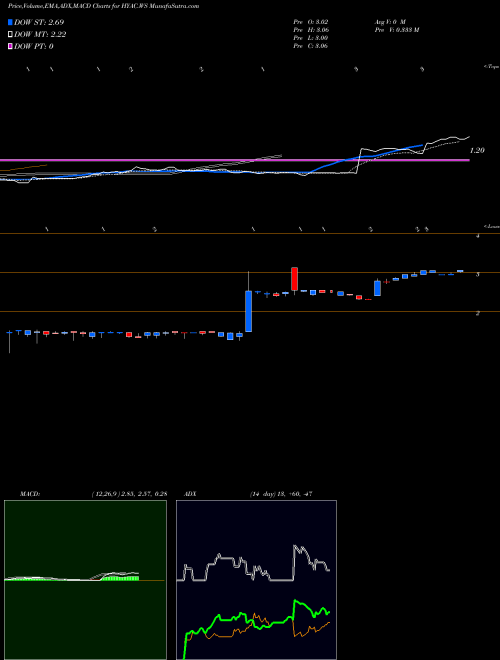This screenshot has height=660, width=500.
Task: Click the 'DOW ST: 2.69' legend text
Action: tap(39, 22)
